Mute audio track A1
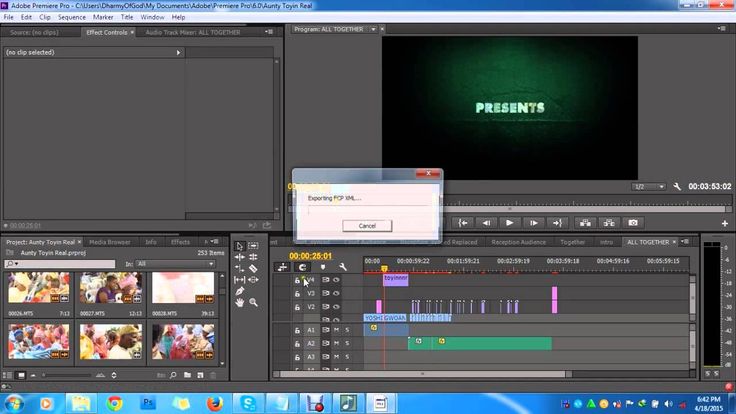736x414 pixels. [x=336, y=329]
